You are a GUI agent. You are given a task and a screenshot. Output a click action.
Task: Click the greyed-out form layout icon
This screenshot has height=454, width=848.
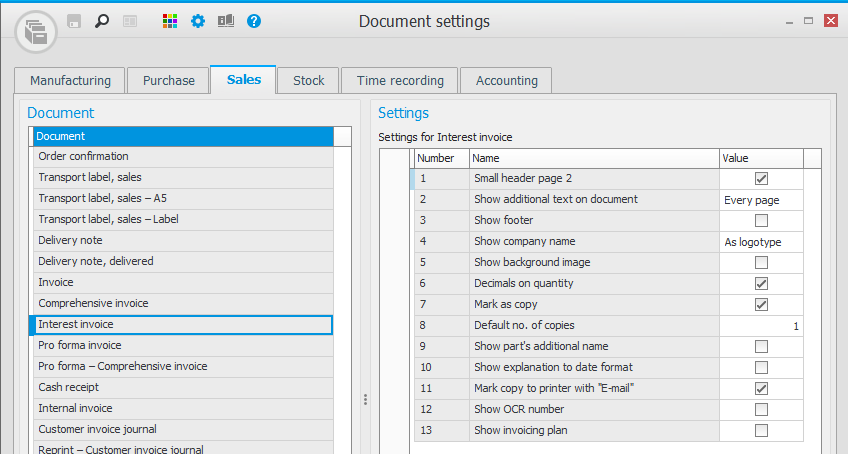coord(129,20)
